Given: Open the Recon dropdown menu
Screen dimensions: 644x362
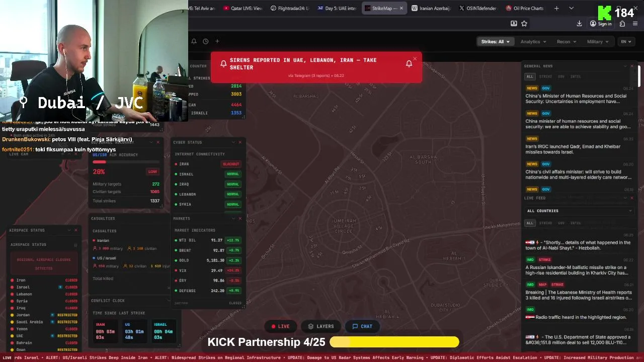Looking at the screenshot, I should (x=567, y=42).
